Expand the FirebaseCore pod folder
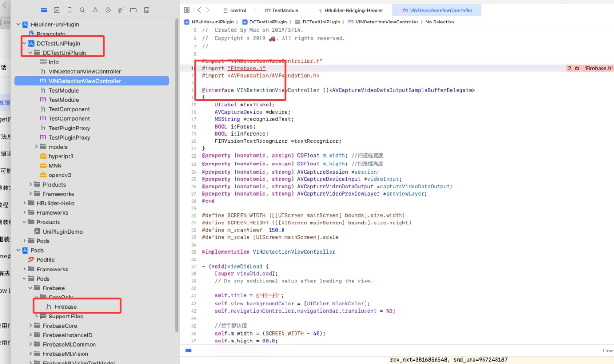Image resolution: width=614 pixels, height=364 pixels. point(31,326)
